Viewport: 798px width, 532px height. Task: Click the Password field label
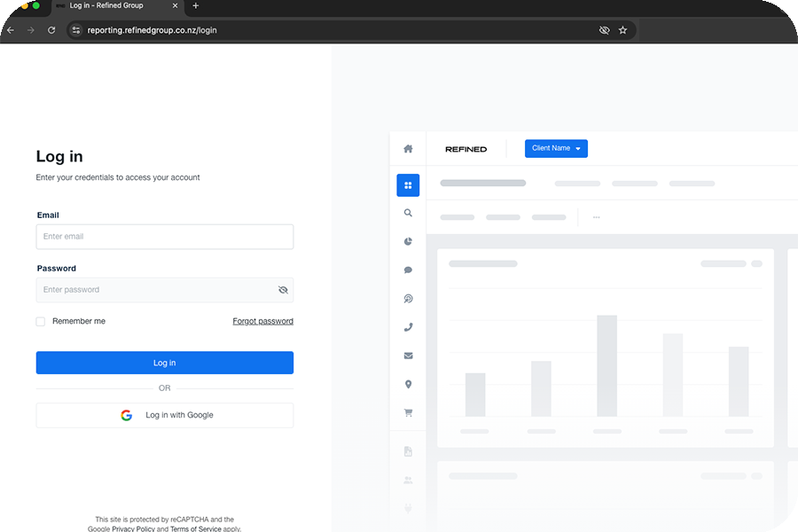click(57, 269)
